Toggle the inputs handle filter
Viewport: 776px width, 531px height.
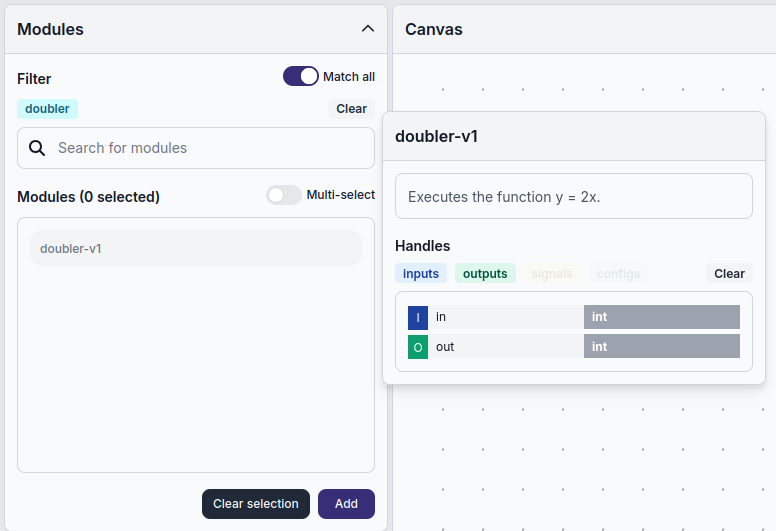pyautogui.click(x=421, y=274)
